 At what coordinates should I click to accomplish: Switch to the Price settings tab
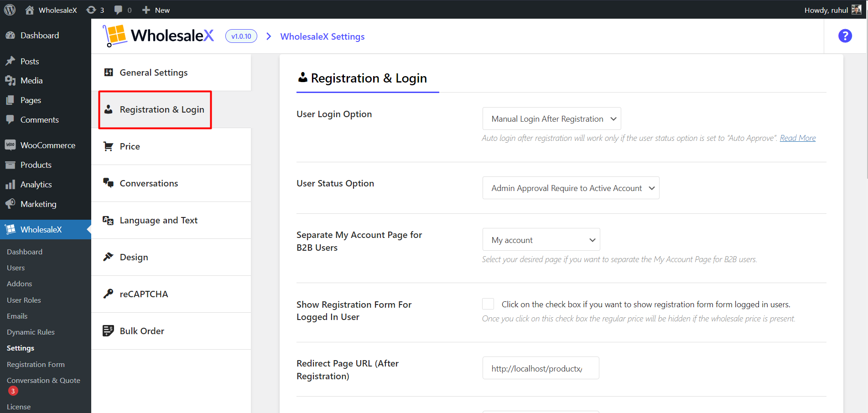(171, 146)
